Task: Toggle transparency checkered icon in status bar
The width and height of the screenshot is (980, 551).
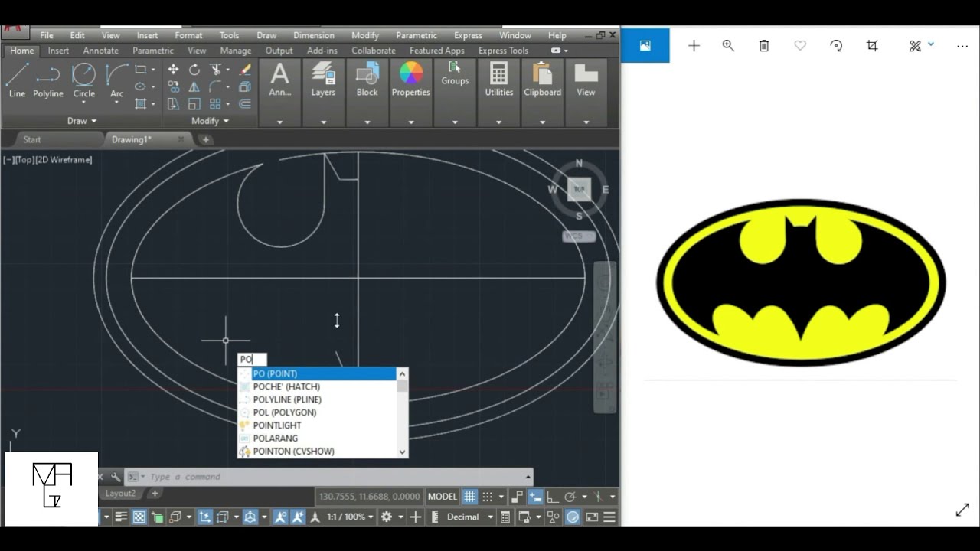Action: (139, 517)
